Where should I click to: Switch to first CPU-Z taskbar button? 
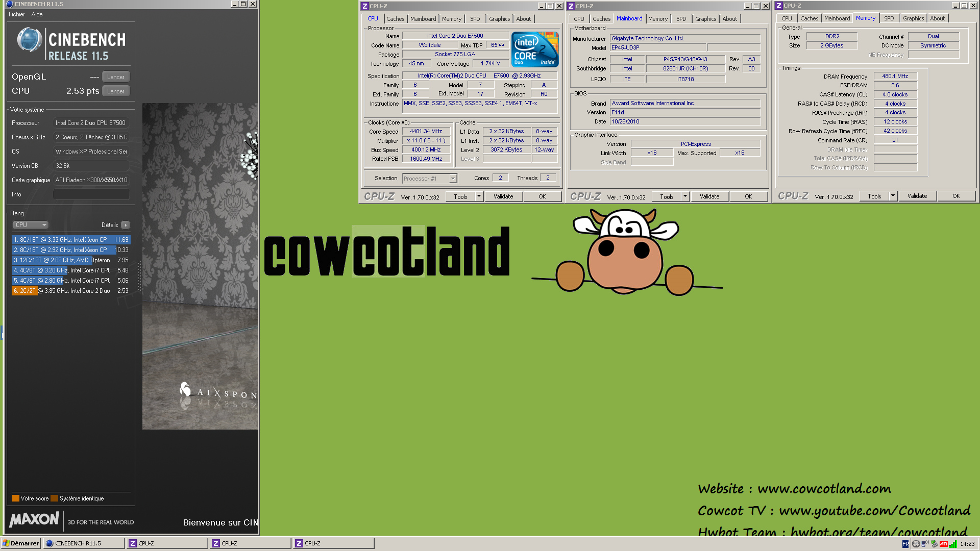tap(167, 543)
